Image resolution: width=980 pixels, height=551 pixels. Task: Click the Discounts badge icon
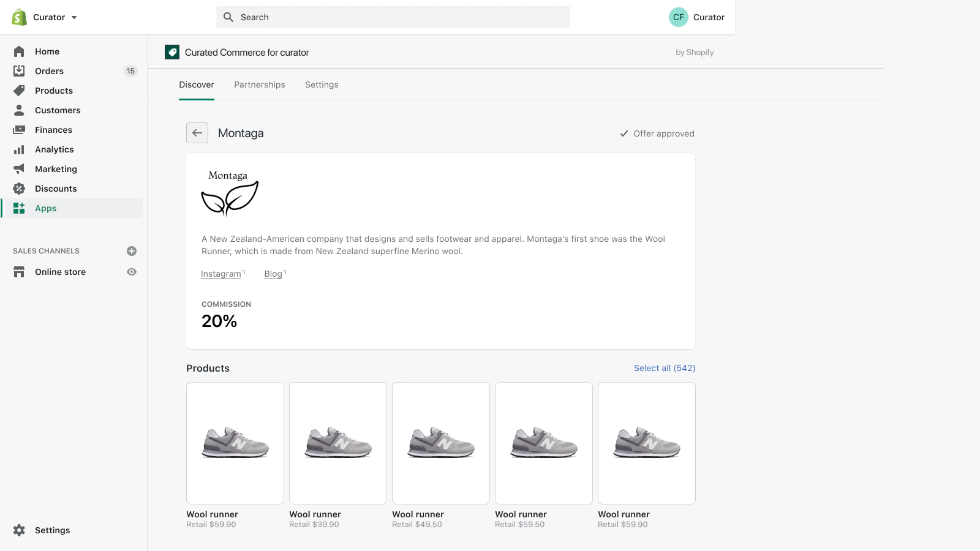(19, 189)
